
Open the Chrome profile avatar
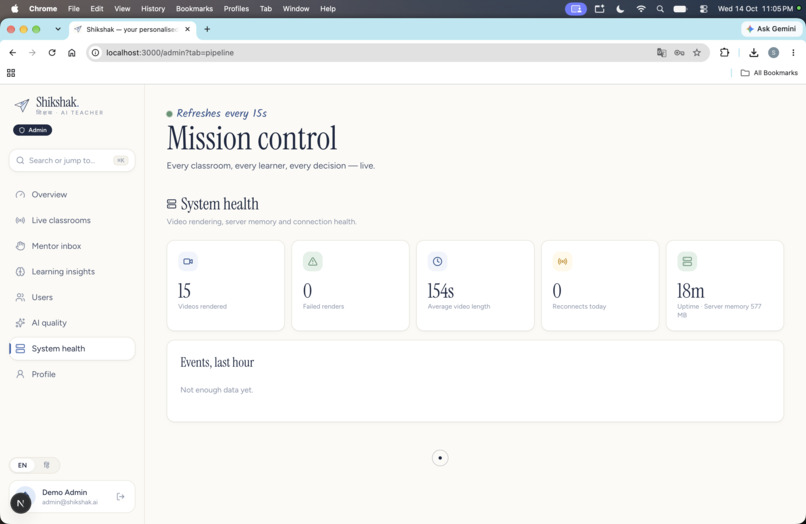pos(773,52)
